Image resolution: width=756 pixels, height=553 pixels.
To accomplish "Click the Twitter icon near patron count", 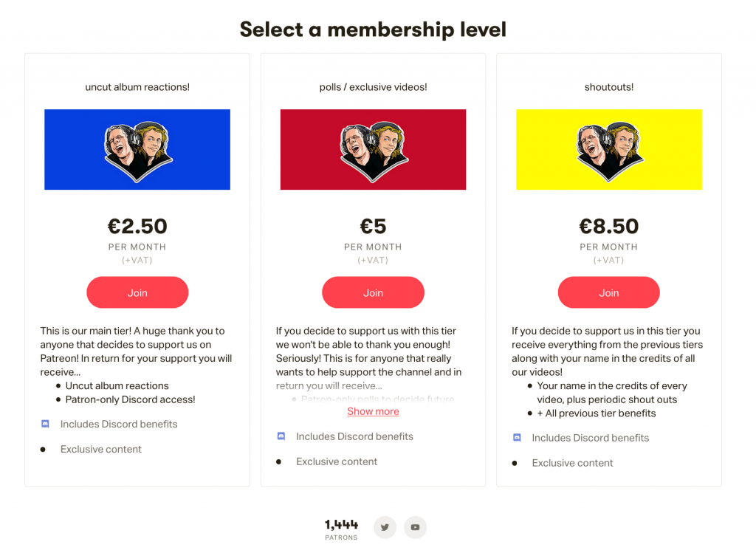I will [385, 527].
